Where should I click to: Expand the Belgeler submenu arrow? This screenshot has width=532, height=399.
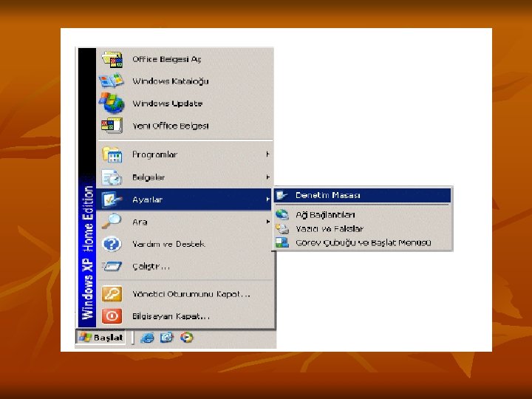coord(267,177)
